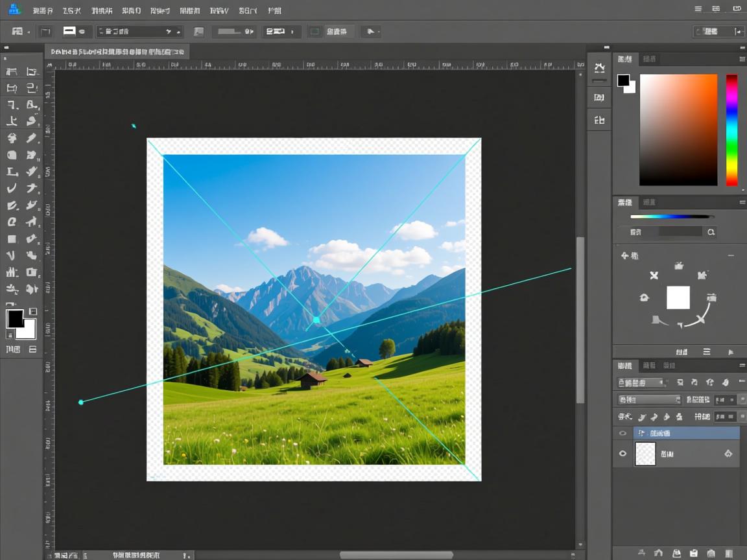Click the text button right of options bar checkbox

tap(337, 31)
